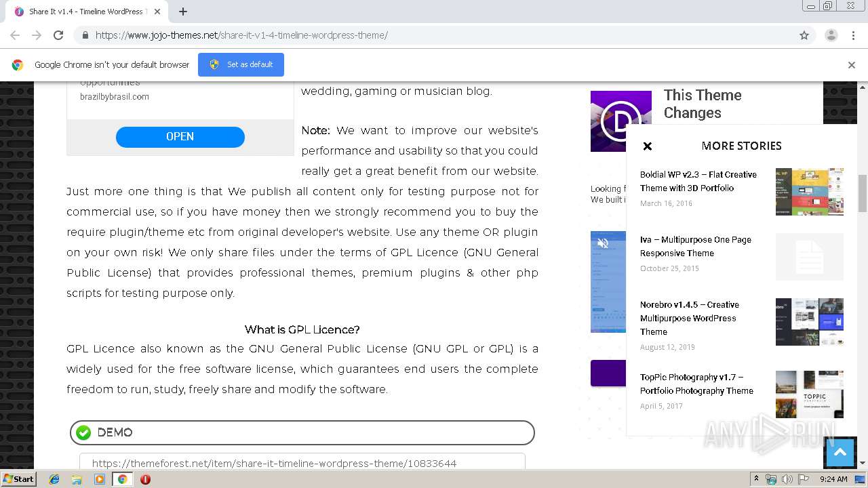Reload the page with refresh icon
This screenshot has height=488, width=868.
click(58, 35)
